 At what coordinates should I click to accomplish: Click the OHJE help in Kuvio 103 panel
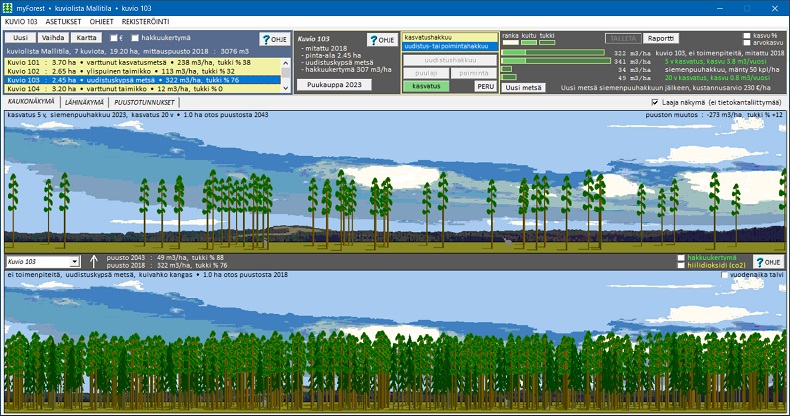click(382, 39)
